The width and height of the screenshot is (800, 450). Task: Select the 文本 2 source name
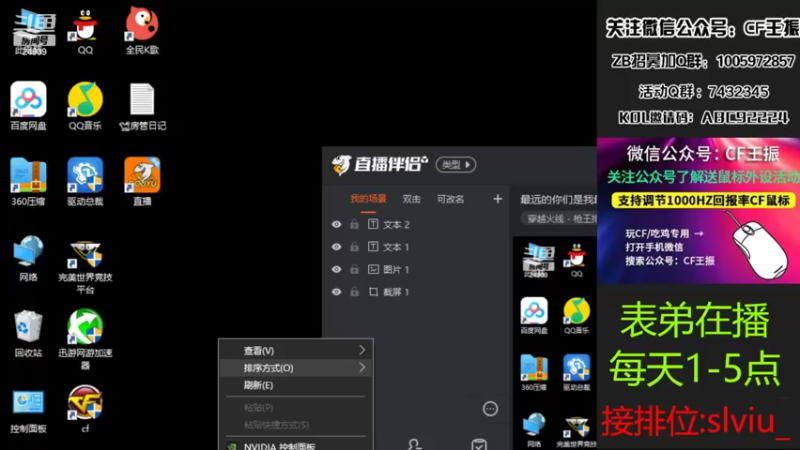tap(396, 224)
